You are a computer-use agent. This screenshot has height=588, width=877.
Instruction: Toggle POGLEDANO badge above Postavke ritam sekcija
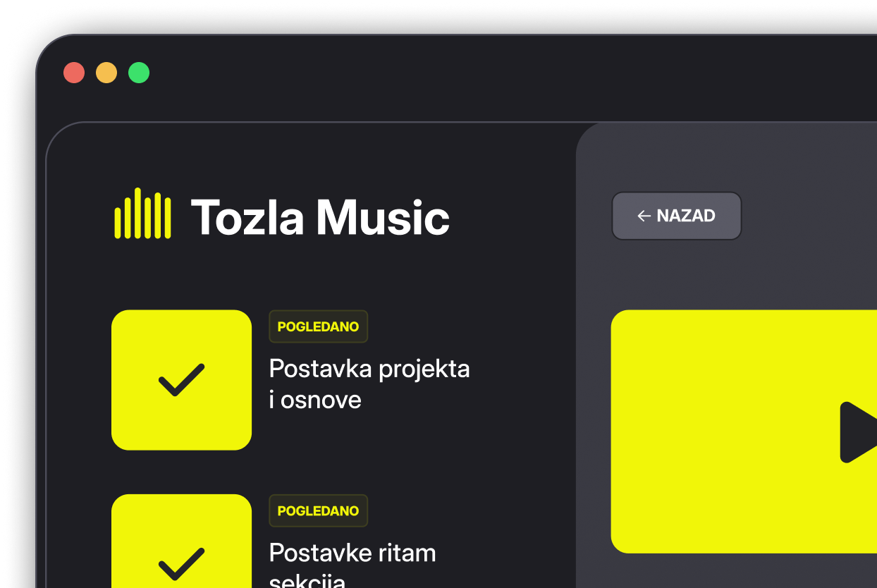click(x=318, y=510)
